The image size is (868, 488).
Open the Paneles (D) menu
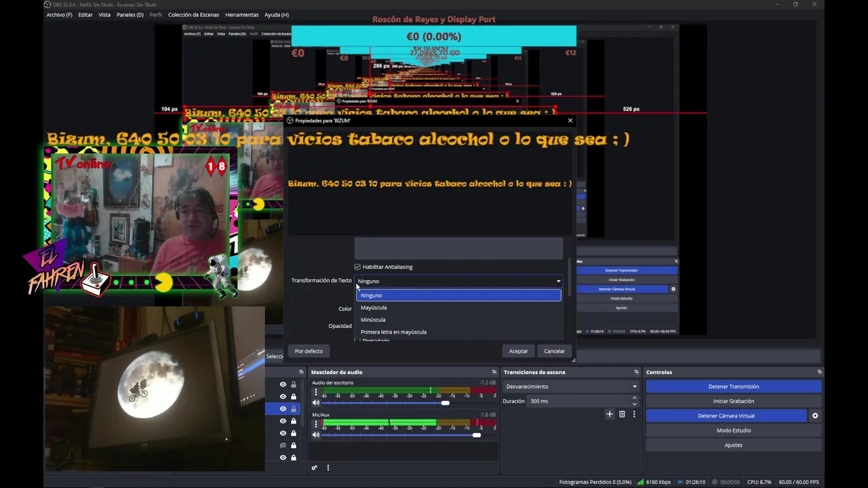point(130,15)
